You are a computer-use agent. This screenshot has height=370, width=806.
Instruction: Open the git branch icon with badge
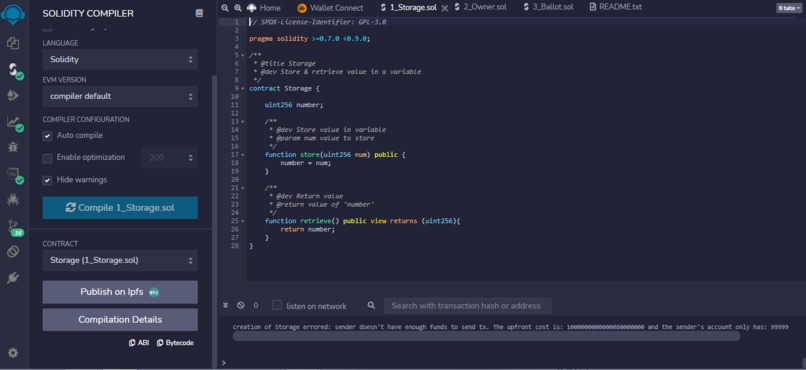(14, 226)
